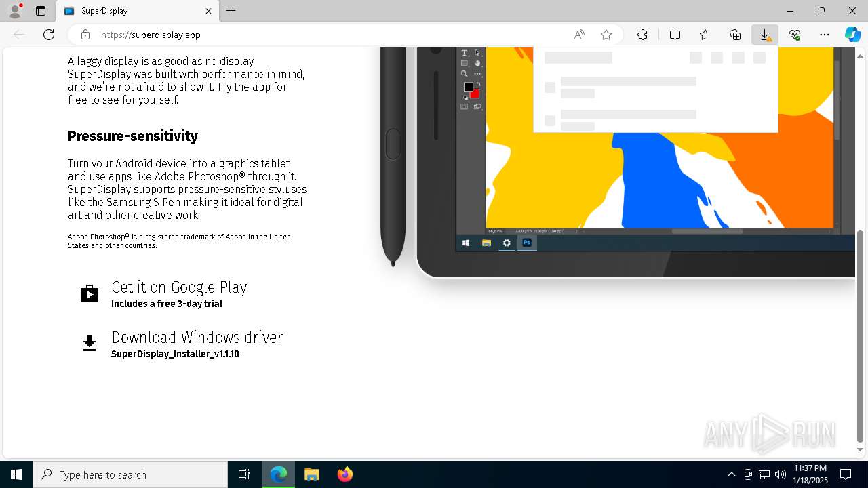This screenshot has width=868, height=488.
Task: Click the vertical page scrollbar thumb
Action: coord(861,335)
